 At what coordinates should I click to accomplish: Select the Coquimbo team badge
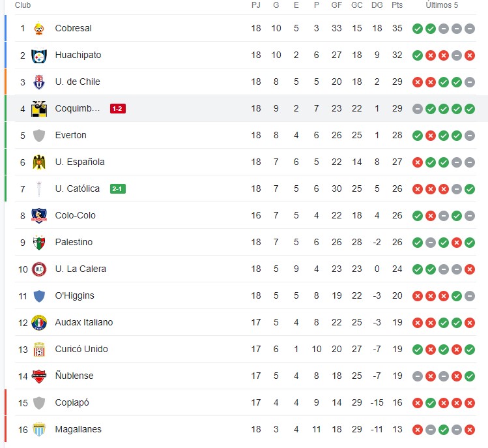point(39,109)
